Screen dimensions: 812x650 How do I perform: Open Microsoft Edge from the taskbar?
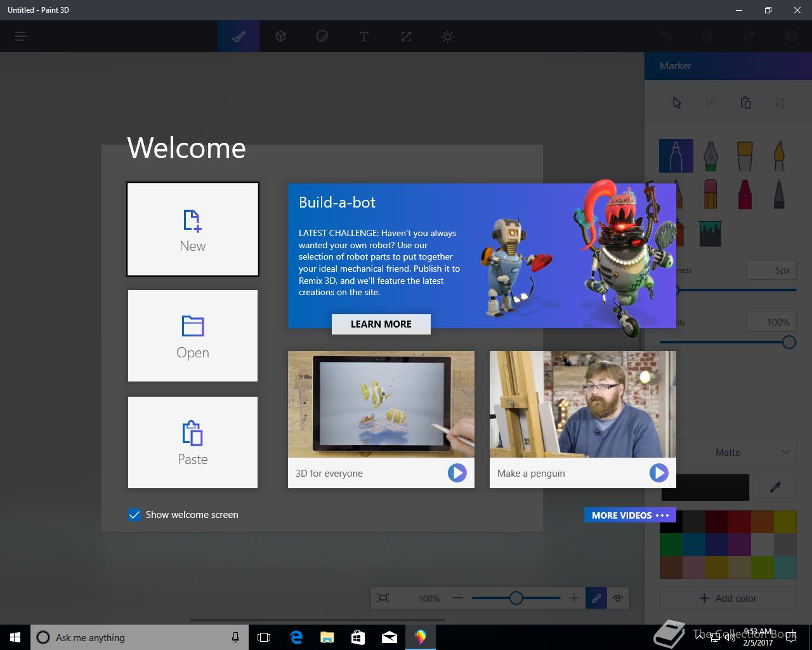point(296,637)
